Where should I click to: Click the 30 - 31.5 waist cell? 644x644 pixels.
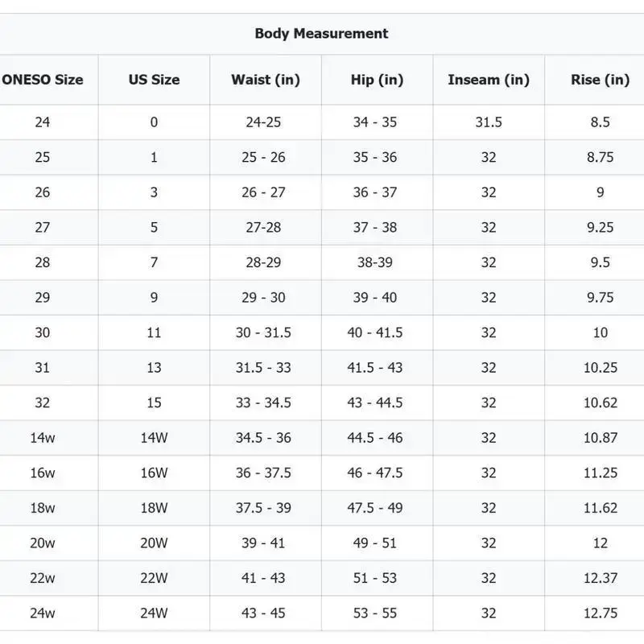coord(264,332)
